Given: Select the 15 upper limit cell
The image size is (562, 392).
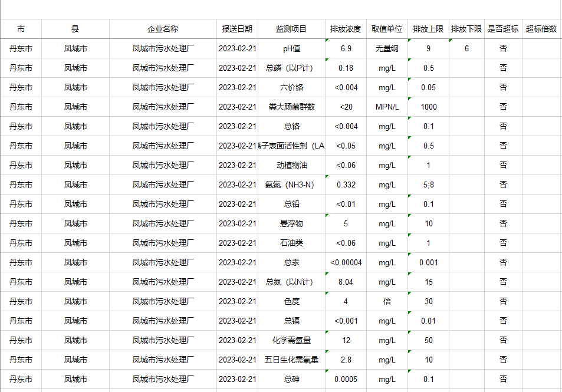Looking at the screenshot, I should pyautogui.click(x=428, y=282).
